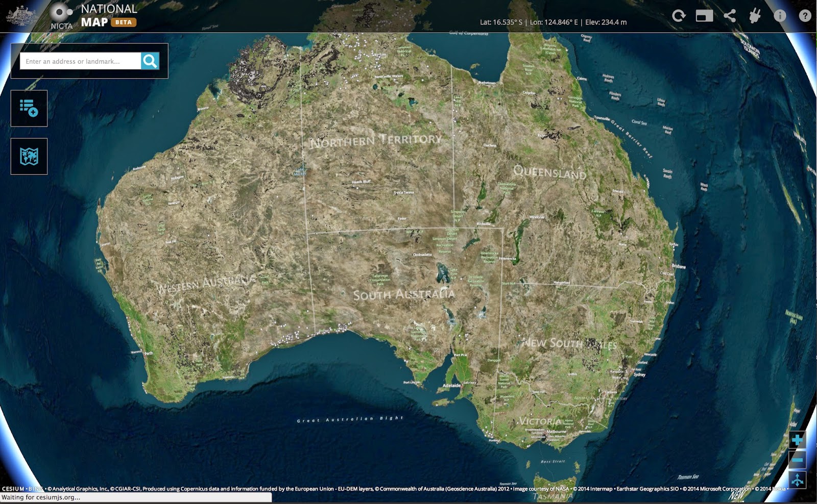Click the CESIUM credit link

tap(13, 489)
